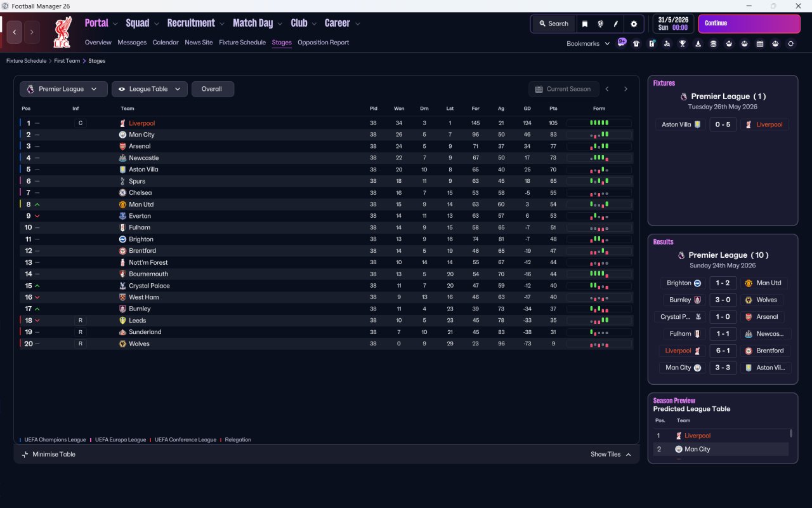Image resolution: width=812 pixels, height=508 pixels.
Task: Click the Aston Villa 0 - 5 fixture score
Action: coord(723,124)
